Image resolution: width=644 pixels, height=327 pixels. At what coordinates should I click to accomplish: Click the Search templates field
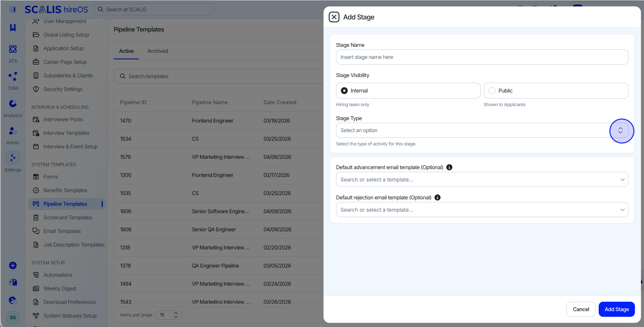(x=218, y=76)
